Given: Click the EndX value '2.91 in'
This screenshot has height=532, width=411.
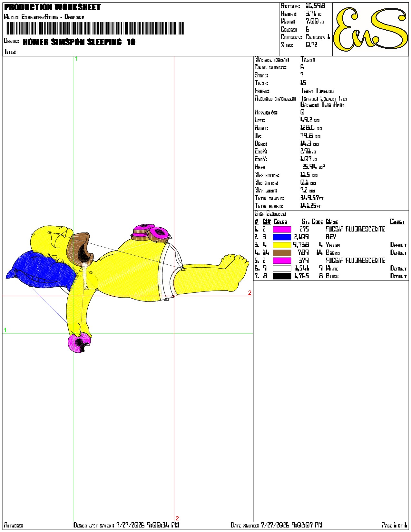Looking at the screenshot, I should 308,151.
